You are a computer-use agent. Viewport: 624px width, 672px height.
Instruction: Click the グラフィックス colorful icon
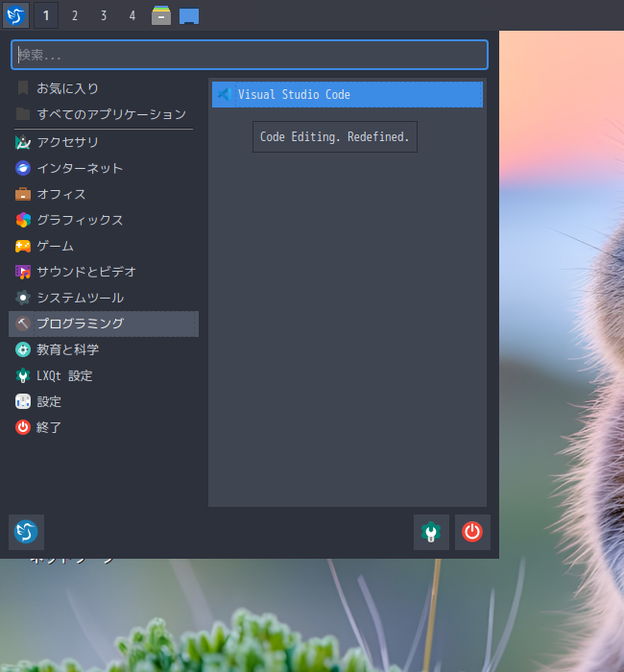tap(23, 220)
